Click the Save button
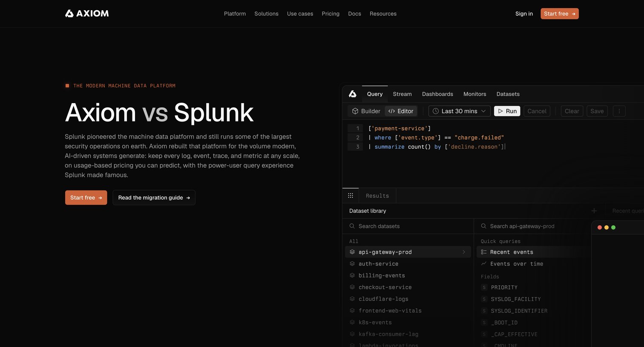 pos(597,111)
